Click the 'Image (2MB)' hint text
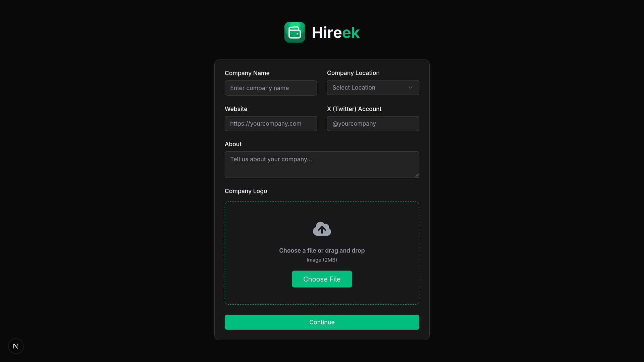Viewport: 644px width, 362px height. (x=322, y=260)
